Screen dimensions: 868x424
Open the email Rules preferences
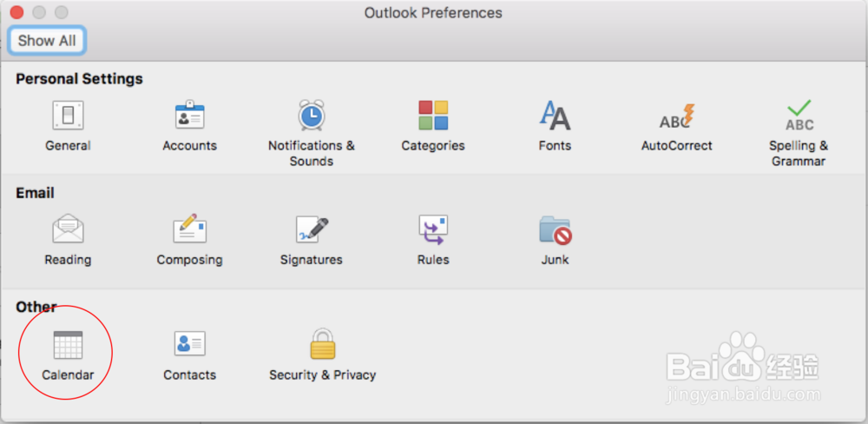pyautogui.click(x=432, y=230)
